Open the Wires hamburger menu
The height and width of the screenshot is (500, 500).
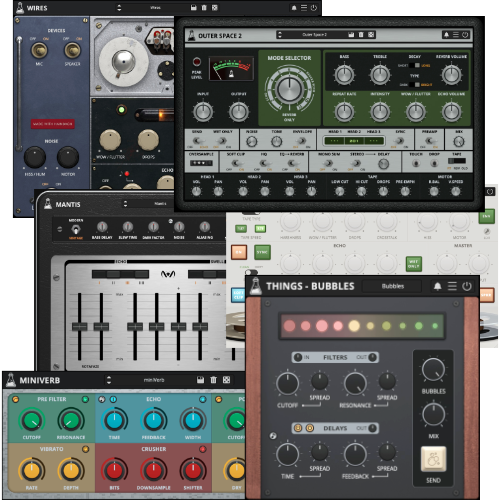click(x=304, y=8)
